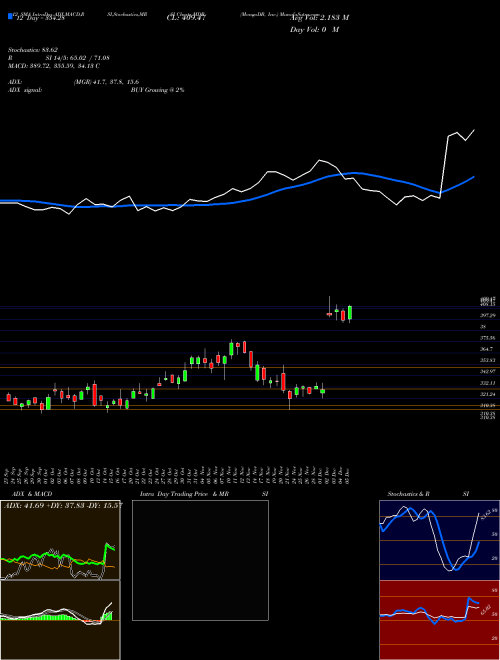Click the '12 Day = 334.28' SMA label
Screen dimensions: 500x660
click(x=40, y=18)
